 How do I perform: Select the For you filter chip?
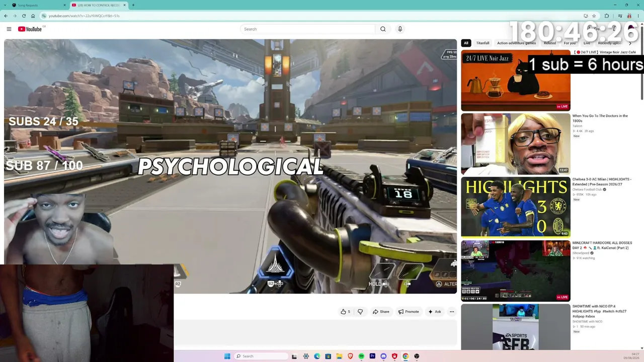tap(570, 43)
